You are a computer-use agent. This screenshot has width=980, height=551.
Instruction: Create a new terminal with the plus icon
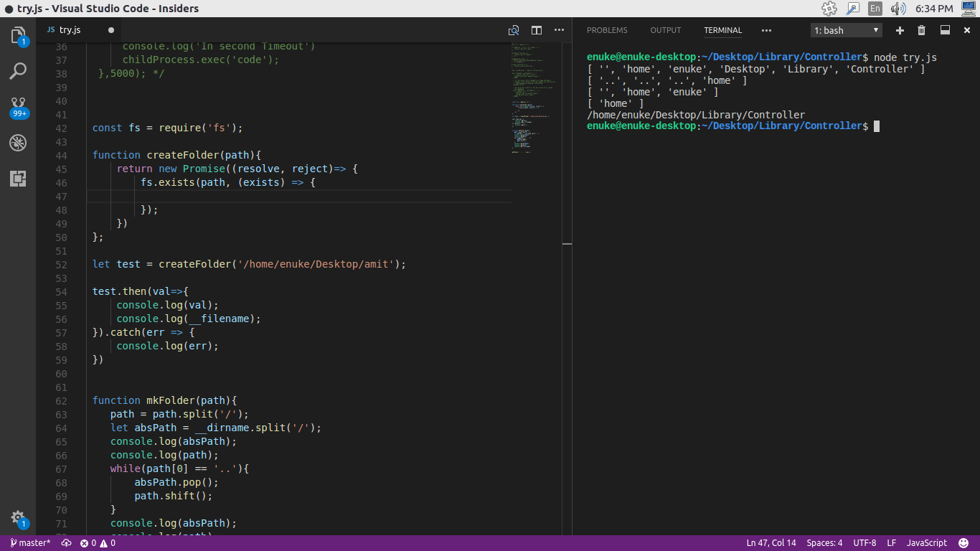coord(899,30)
